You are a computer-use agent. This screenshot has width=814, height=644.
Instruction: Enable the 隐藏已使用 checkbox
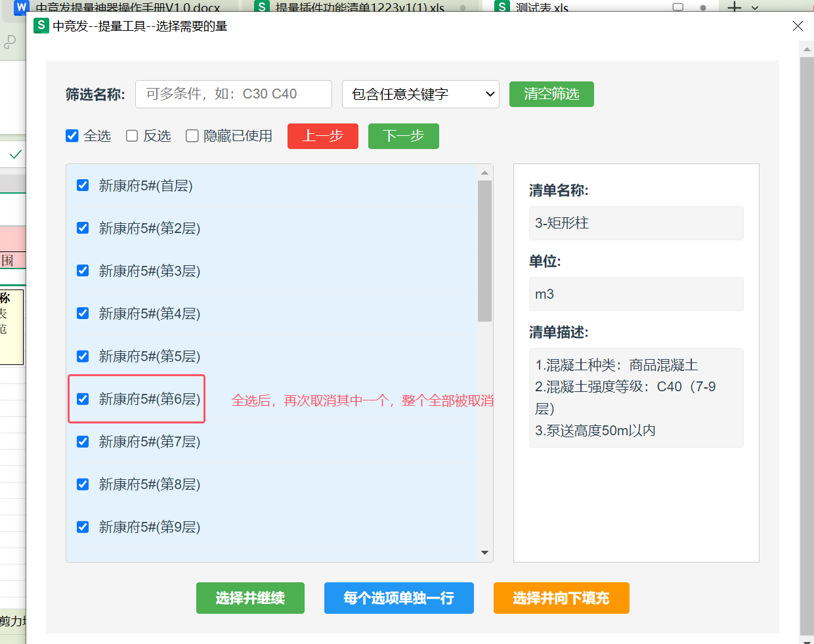(x=192, y=136)
